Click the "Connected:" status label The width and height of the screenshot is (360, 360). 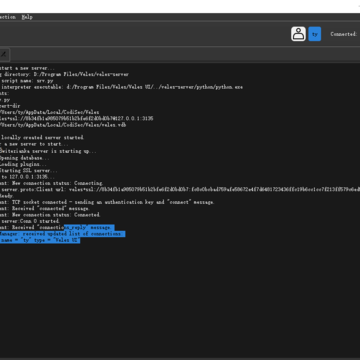344,34
